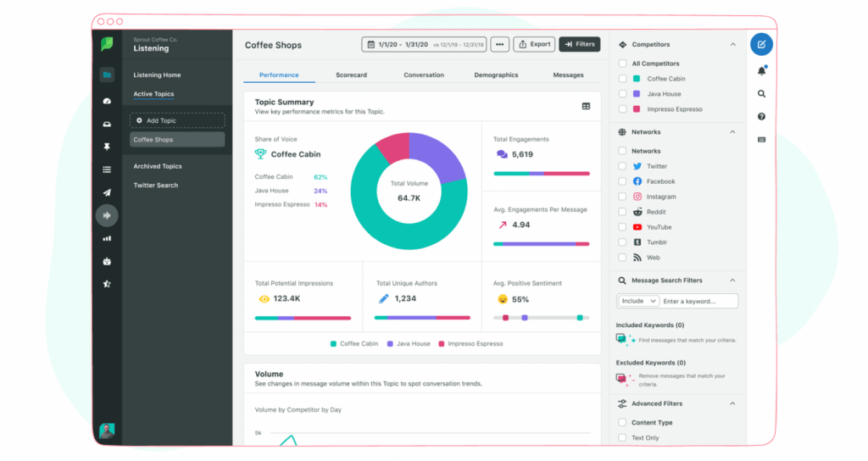The width and height of the screenshot is (868, 461).
Task: Open the Include dropdown
Action: click(x=637, y=301)
